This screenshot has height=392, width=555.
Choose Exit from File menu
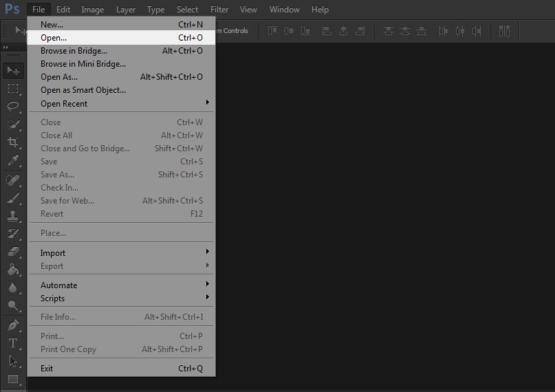(121, 369)
